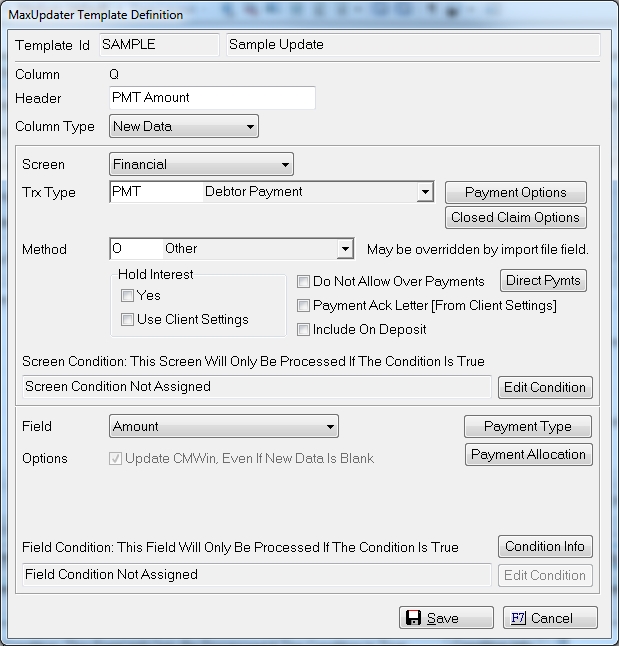Open the Payment Type settings
This screenshot has height=646, width=619.
tap(527, 427)
